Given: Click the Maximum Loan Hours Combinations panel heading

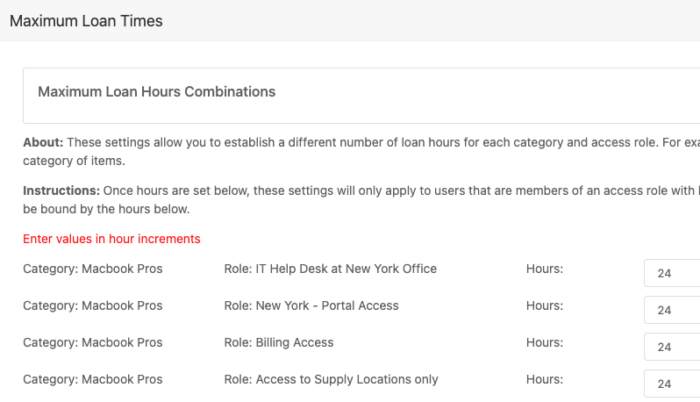Looking at the screenshot, I should 157,92.
